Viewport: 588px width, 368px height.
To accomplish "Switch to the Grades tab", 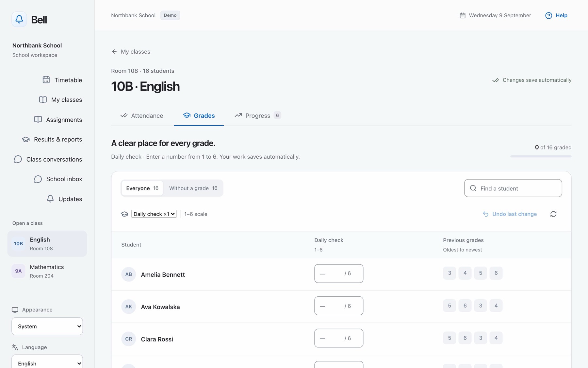I will (x=199, y=115).
